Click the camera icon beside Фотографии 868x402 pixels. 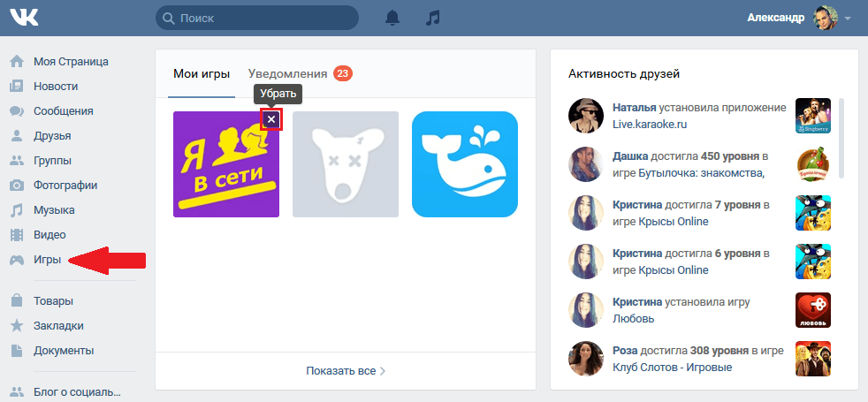pyautogui.click(x=17, y=186)
